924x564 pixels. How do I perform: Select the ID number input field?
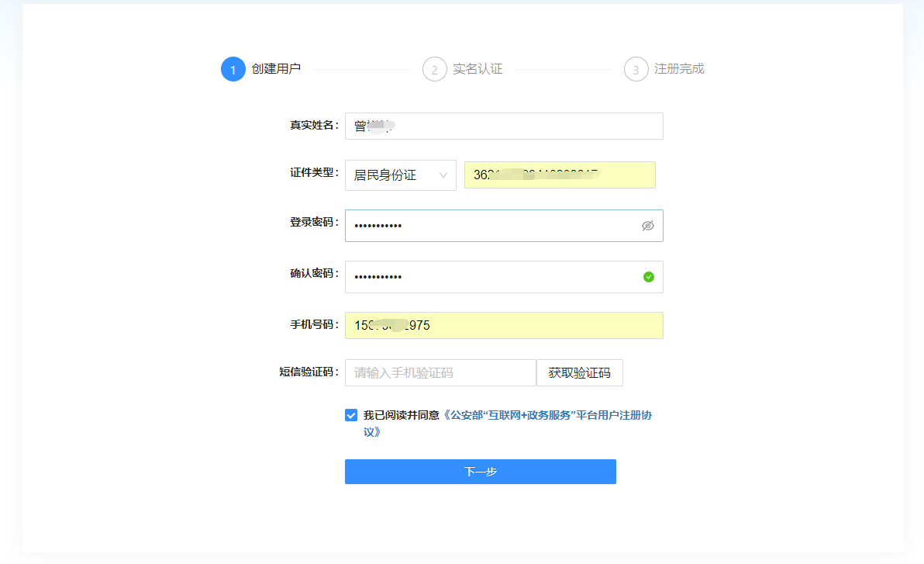coord(560,175)
